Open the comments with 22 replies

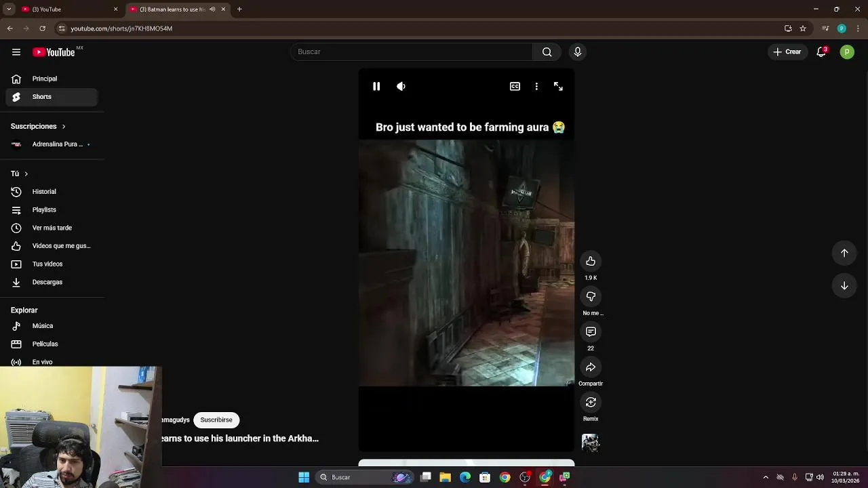pos(591,332)
